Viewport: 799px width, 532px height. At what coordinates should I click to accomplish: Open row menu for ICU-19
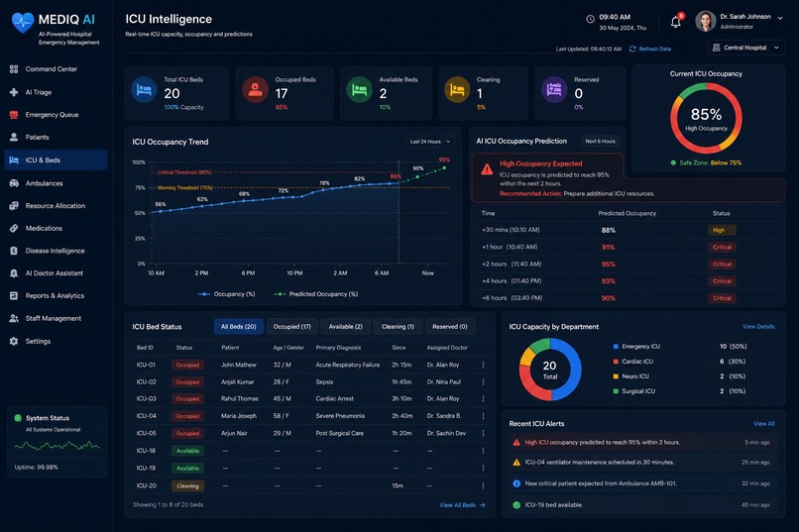pyautogui.click(x=483, y=468)
